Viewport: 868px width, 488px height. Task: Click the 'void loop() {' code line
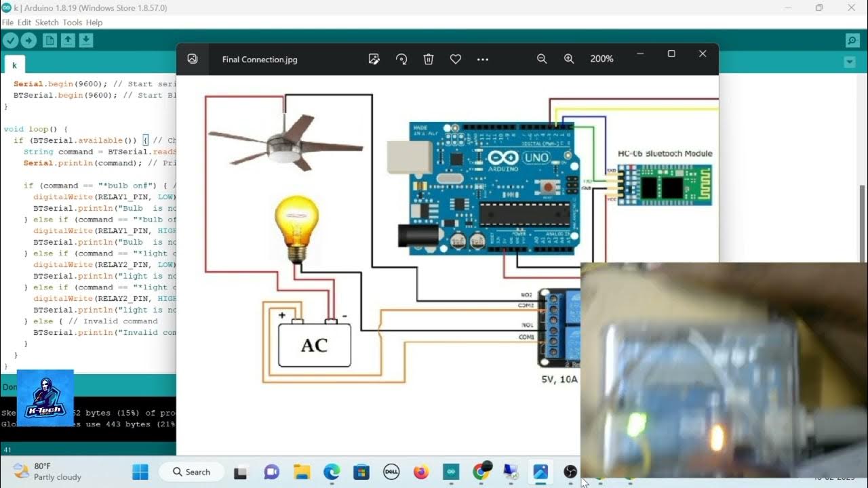(35, 129)
